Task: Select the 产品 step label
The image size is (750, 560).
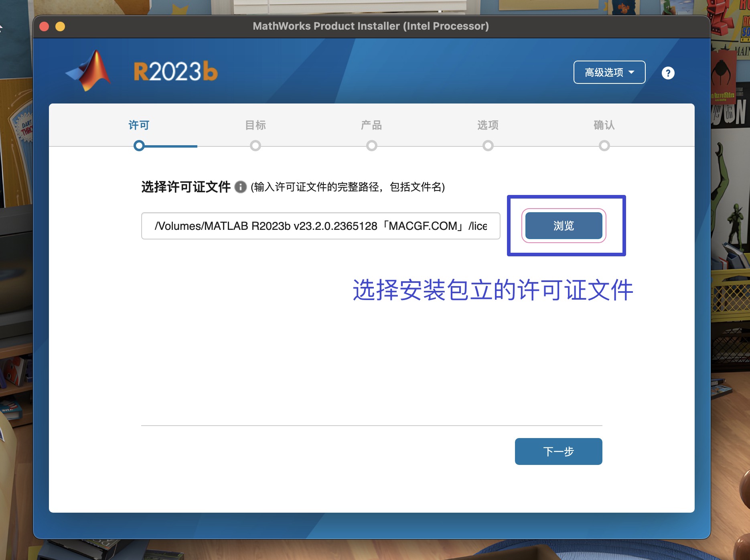Action: point(371,125)
